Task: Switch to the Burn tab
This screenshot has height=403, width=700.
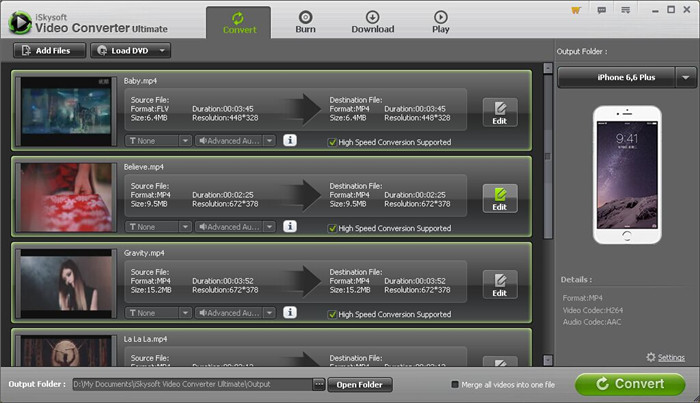Action: tap(305, 23)
